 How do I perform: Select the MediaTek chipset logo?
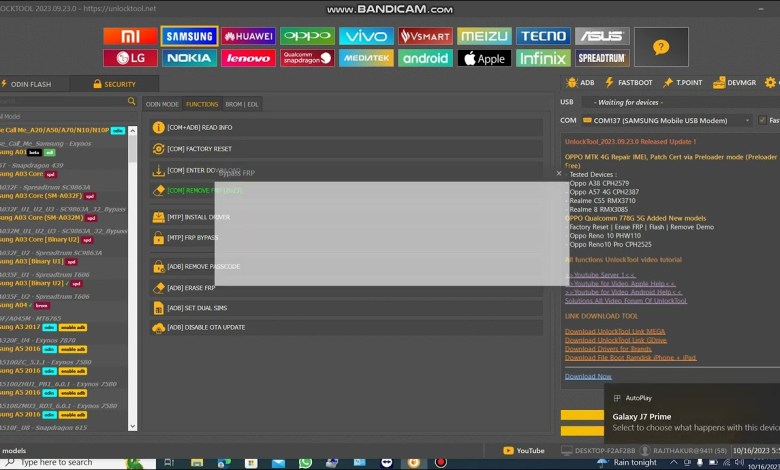click(366, 58)
